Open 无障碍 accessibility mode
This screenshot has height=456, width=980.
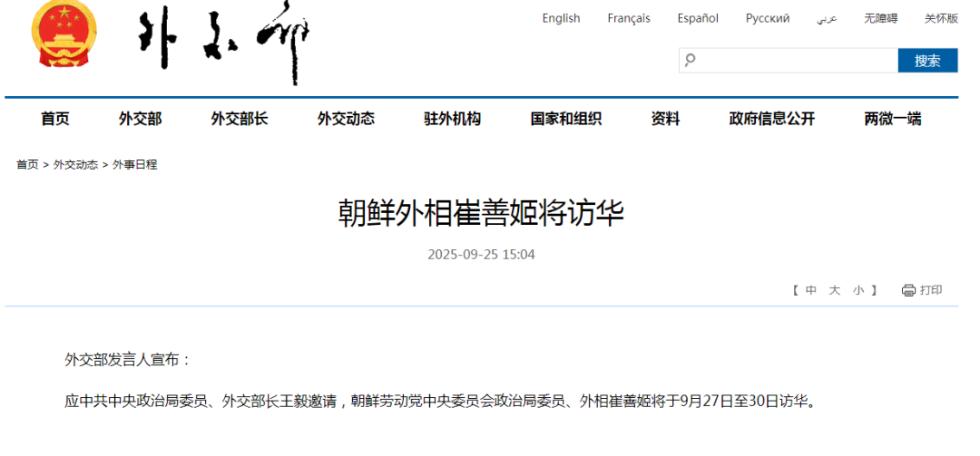[880, 19]
